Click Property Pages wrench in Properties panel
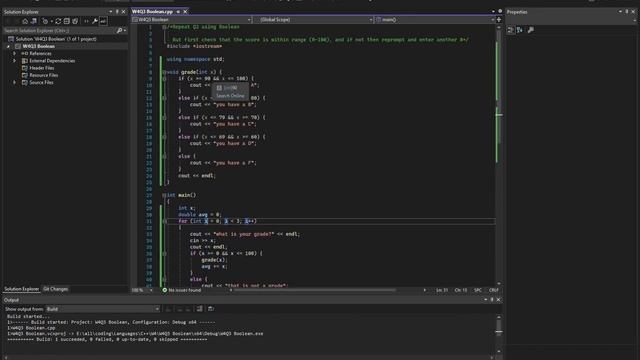 531,30
